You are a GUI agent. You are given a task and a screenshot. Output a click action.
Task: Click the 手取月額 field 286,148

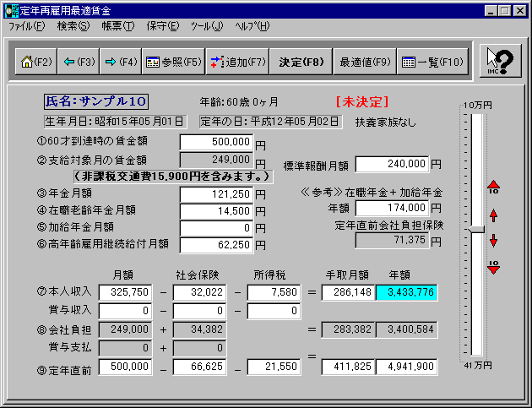coord(348,292)
